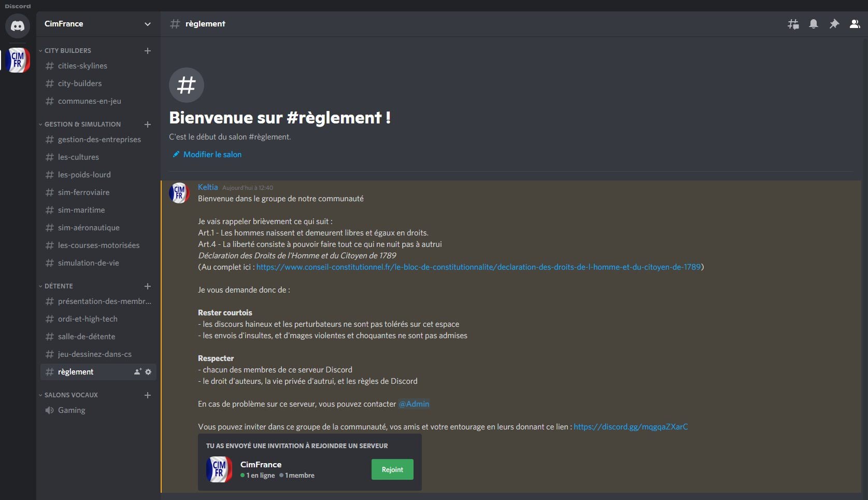Click the speaker icon of the Gaming channel
The image size is (868, 500).
click(x=49, y=410)
